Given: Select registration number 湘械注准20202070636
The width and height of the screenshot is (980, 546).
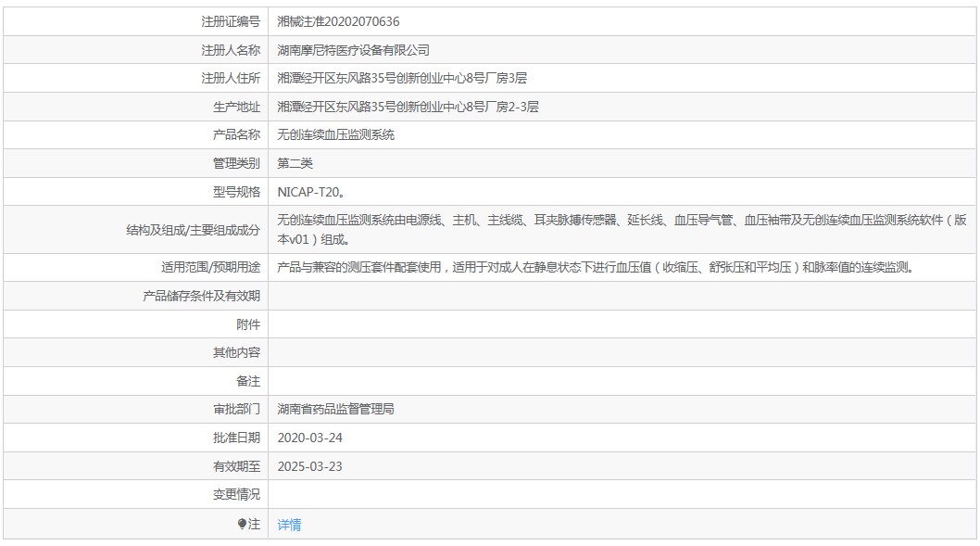Looking at the screenshot, I should coord(338,21).
